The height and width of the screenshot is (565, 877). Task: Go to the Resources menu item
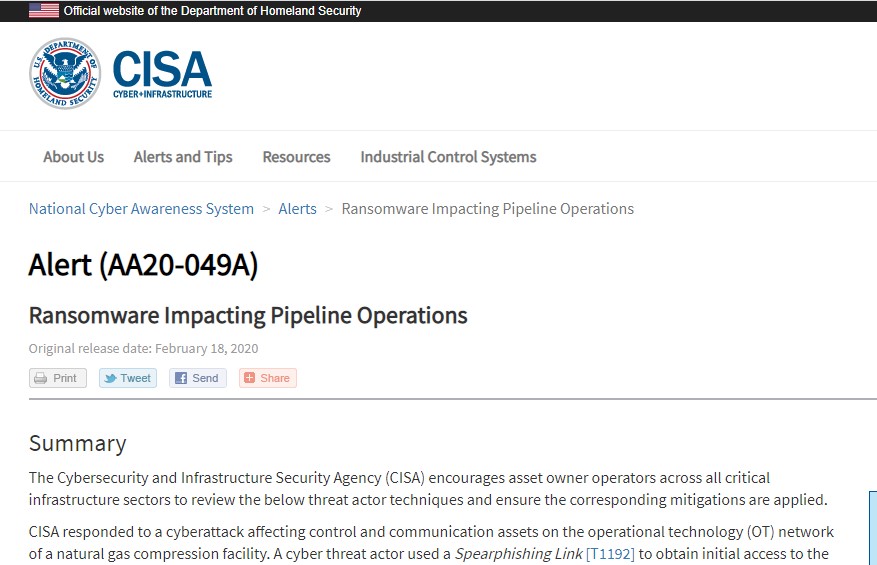pyautogui.click(x=296, y=157)
